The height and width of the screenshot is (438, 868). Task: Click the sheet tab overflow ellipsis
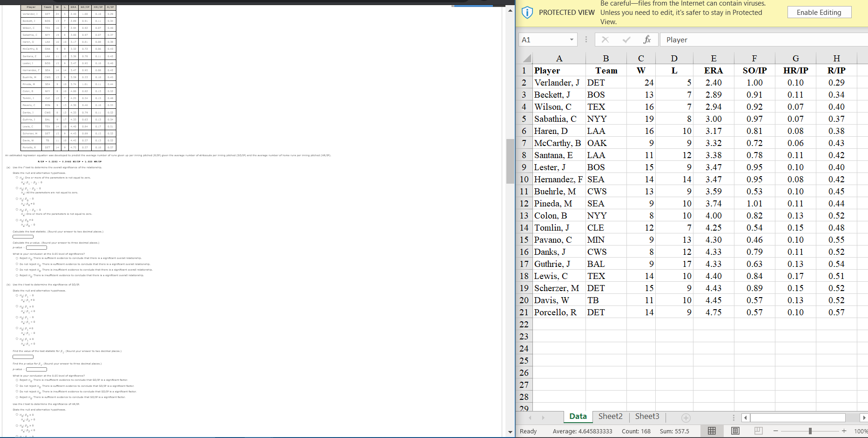pos(733,417)
